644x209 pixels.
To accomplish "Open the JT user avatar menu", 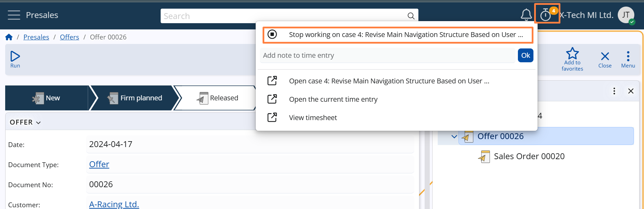I will (626, 15).
